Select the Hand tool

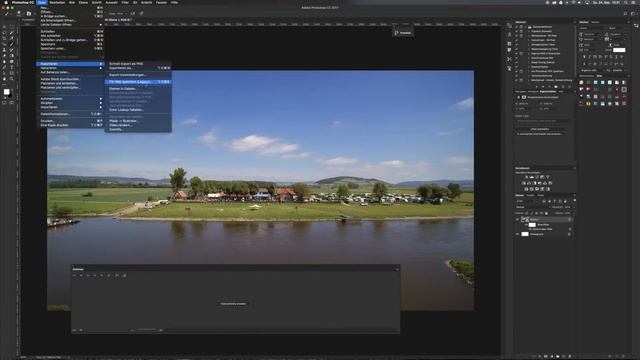4,78
